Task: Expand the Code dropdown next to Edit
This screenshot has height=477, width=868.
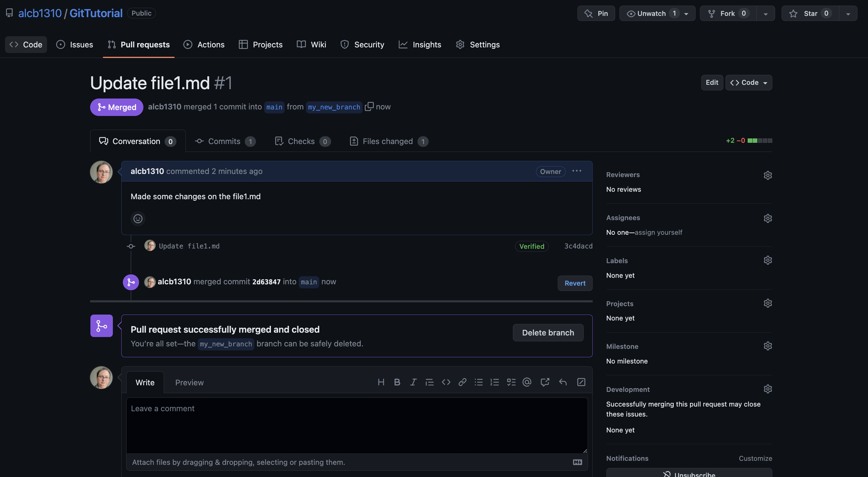Action: click(x=748, y=83)
